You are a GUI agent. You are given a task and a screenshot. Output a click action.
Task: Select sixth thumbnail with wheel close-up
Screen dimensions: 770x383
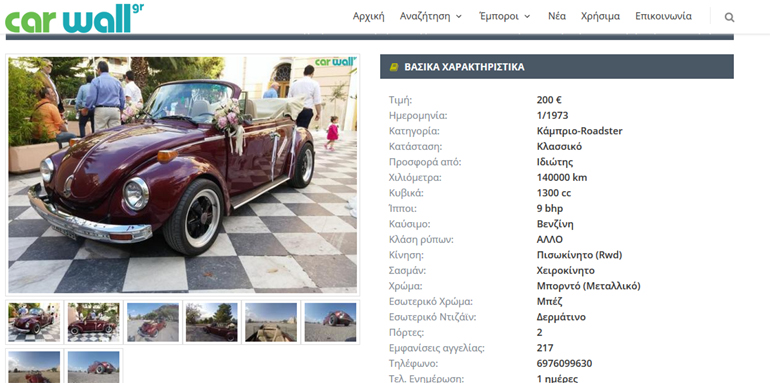coord(330,322)
